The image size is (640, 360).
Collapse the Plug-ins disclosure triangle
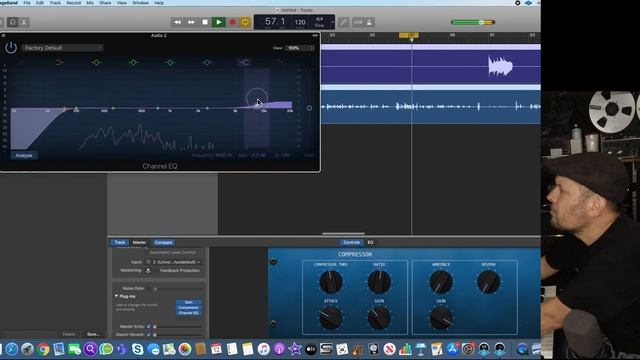coord(116,296)
